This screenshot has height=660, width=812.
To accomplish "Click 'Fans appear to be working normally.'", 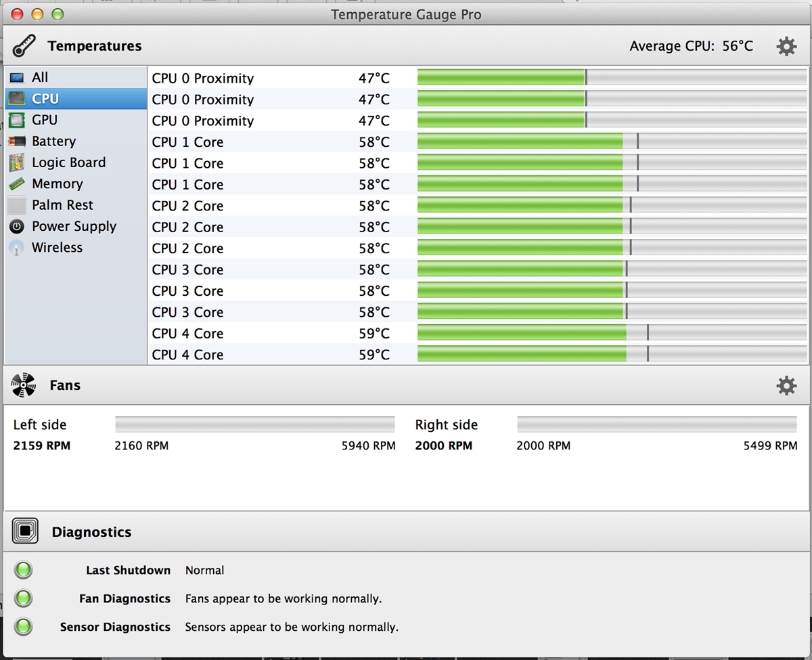I will 284,599.
